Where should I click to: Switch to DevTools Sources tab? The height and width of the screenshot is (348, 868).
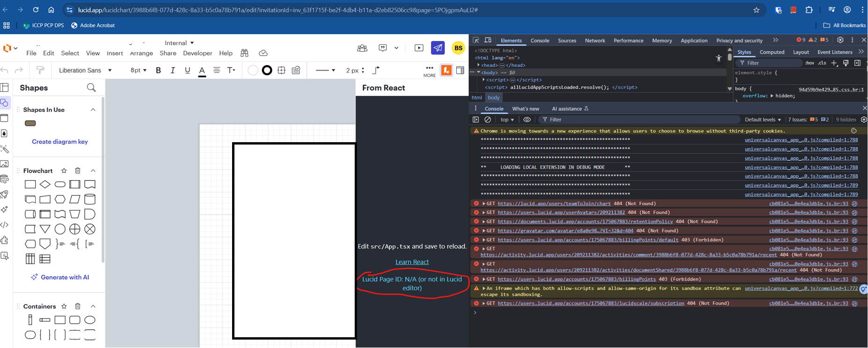[567, 41]
